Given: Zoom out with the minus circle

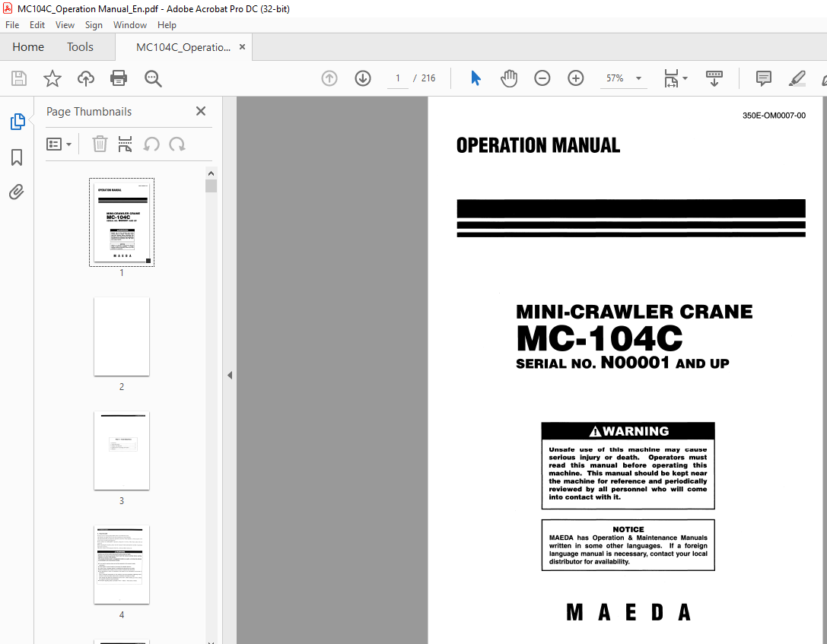Looking at the screenshot, I should [x=542, y=78].
